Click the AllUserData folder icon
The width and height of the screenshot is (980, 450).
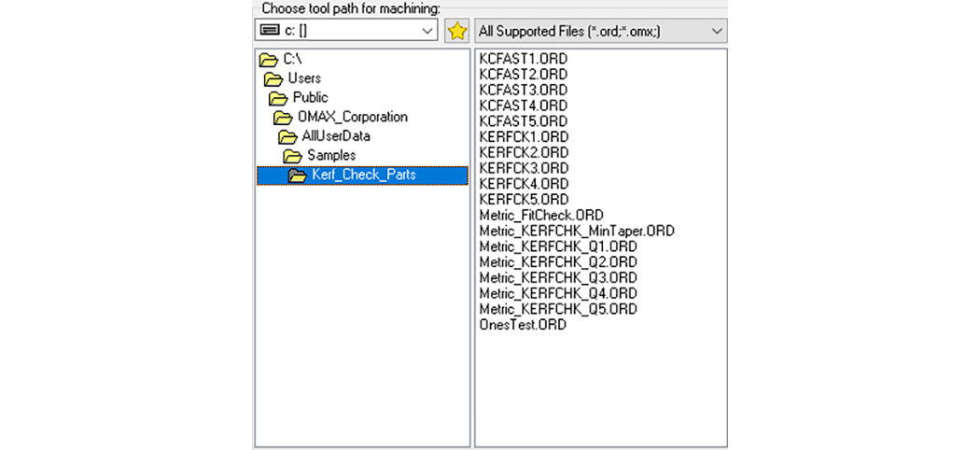pyautogui.click(x=287, y=136)
